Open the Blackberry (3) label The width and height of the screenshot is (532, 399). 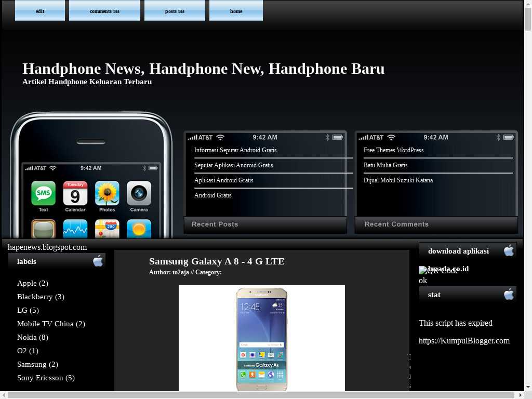click(x=41, y=297)
